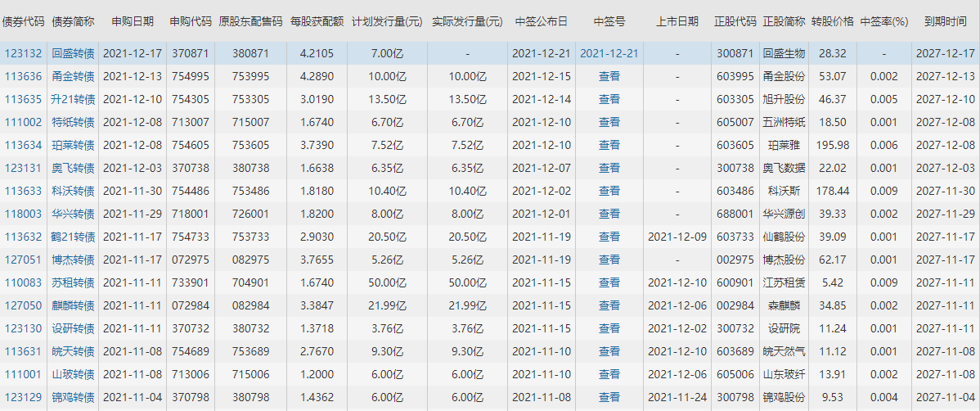The width and height of the screenshot is (980, 411).
Task: Click the 上市日期 column header
Action: [x=677, y=21]
